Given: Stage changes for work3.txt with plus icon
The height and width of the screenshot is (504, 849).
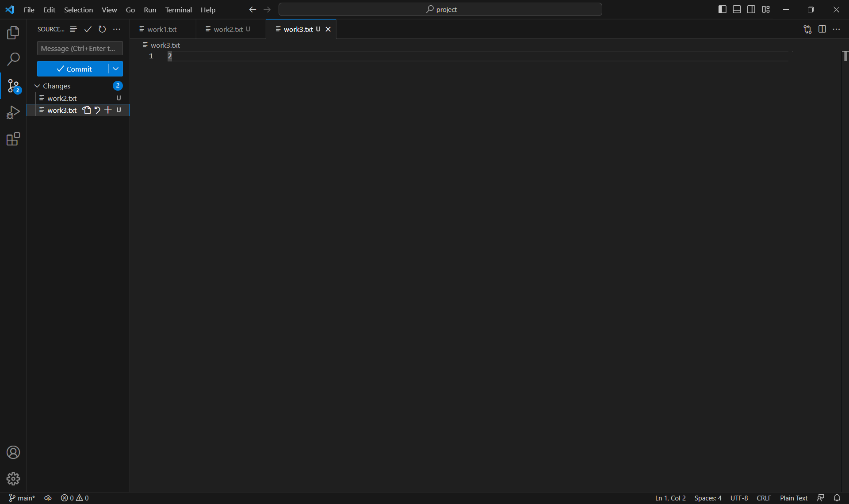Looking at the screenshot, I should click(x=108, y=110).
